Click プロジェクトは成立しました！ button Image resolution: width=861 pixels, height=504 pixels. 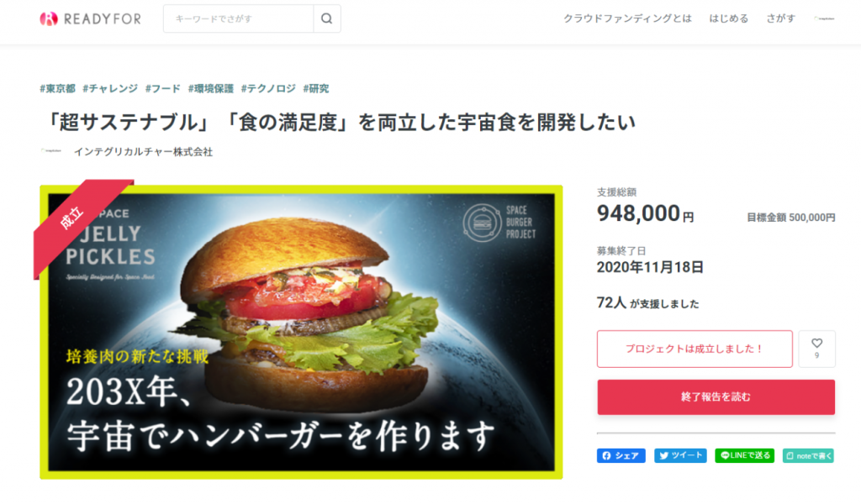[695, 349]
